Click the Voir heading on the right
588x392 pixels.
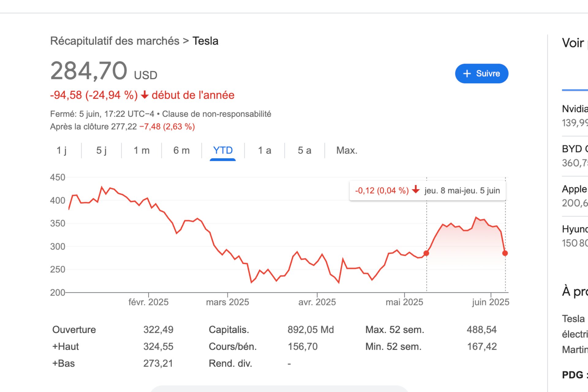tap(573, 43)
